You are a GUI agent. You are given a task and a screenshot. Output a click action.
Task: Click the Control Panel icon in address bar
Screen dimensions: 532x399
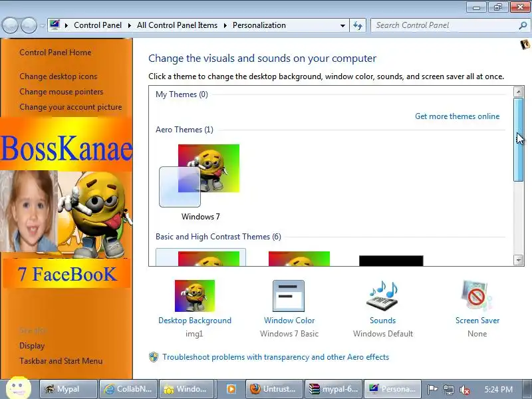[55, 25]
